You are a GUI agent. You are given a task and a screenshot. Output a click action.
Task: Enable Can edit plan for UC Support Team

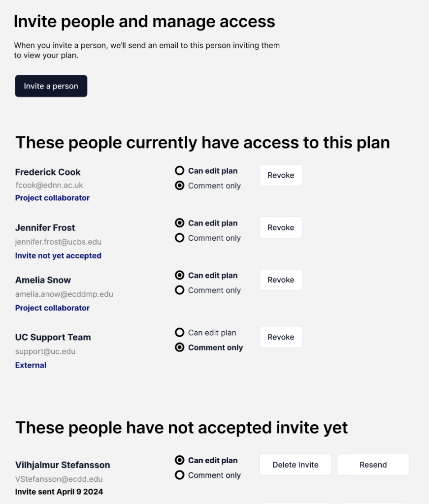click(x=180, y=333)
